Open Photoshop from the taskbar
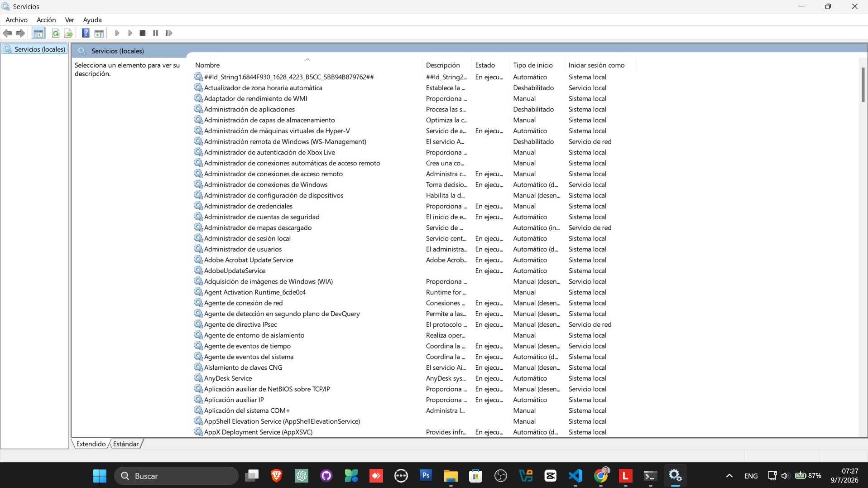The width and height of the screenshot is (868, 488). click(426, 476)
